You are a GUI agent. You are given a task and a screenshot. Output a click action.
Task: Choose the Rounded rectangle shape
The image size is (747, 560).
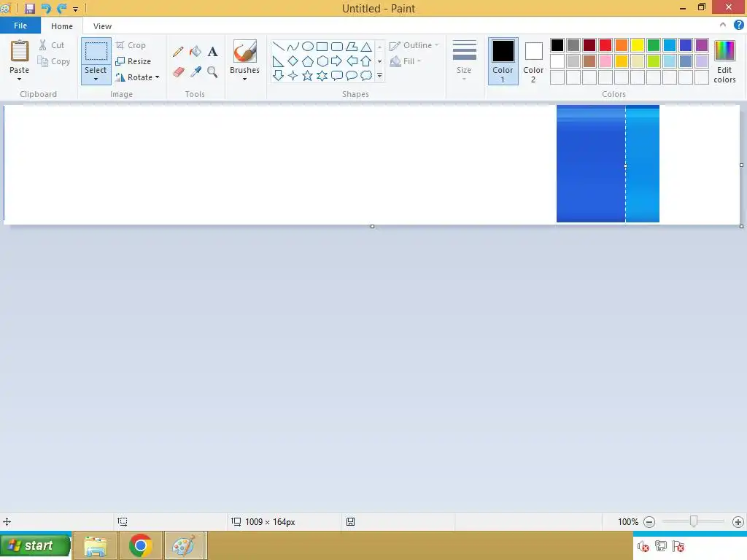(337, 46)
